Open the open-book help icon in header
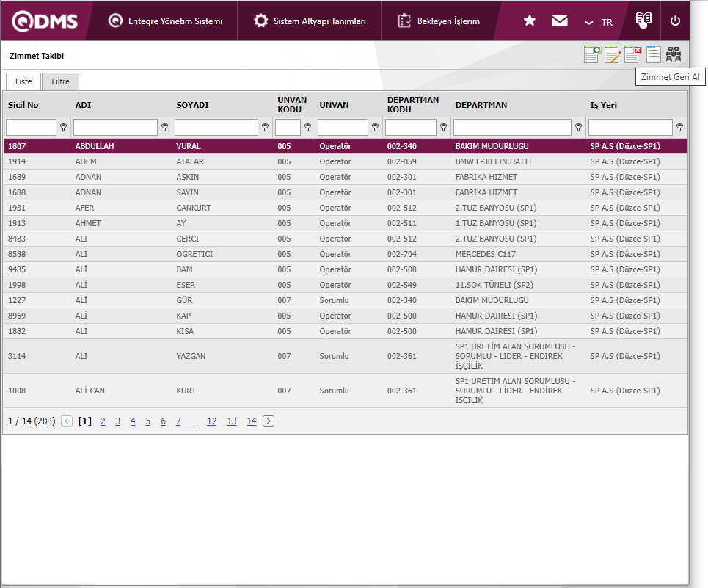Viewport: 708px width, 588px height. (643, 21)
